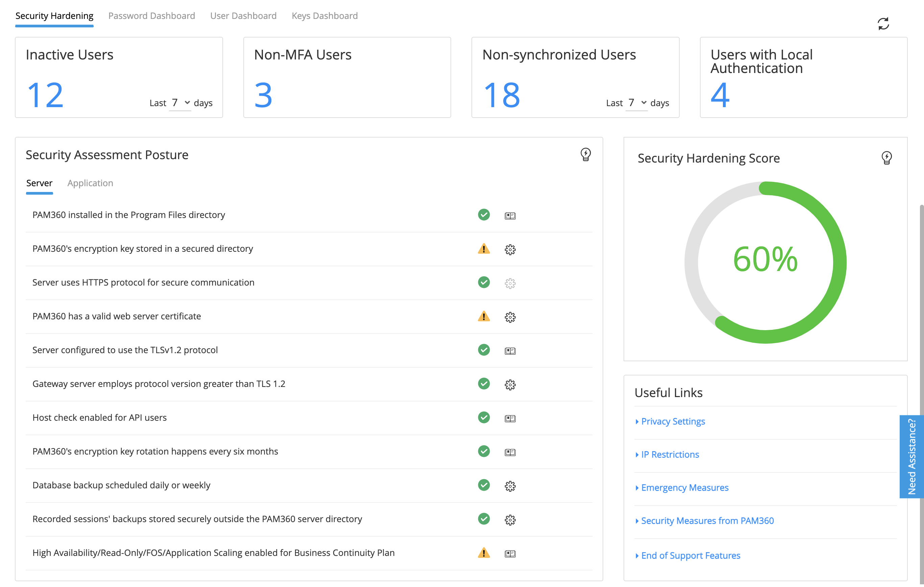Click the documentation icon next to PAM360 Program Files check

coord(510,215)
